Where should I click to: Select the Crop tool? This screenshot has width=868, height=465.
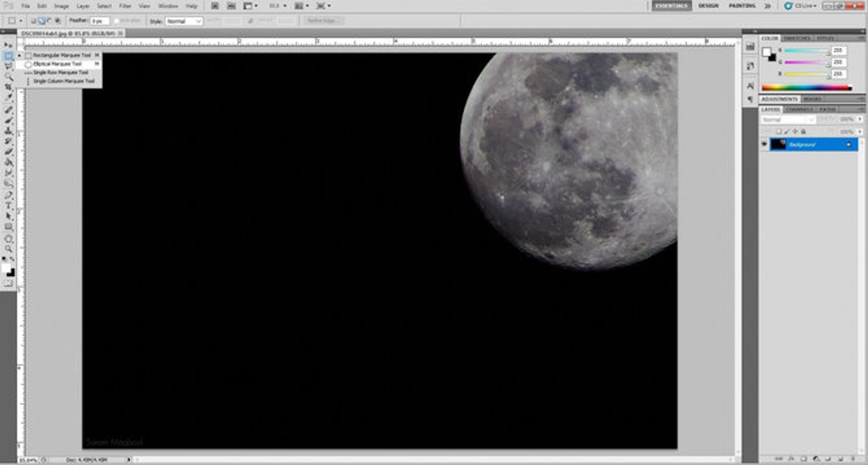[8, 87]
